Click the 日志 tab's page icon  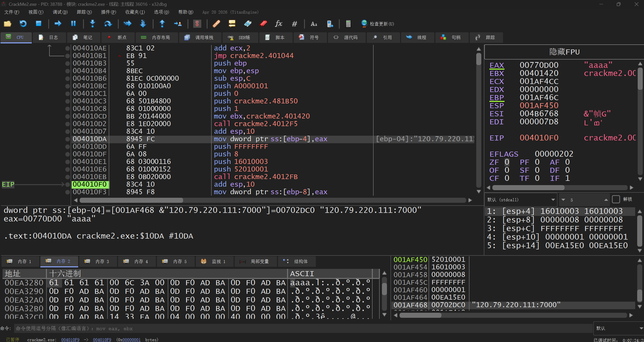41,37
